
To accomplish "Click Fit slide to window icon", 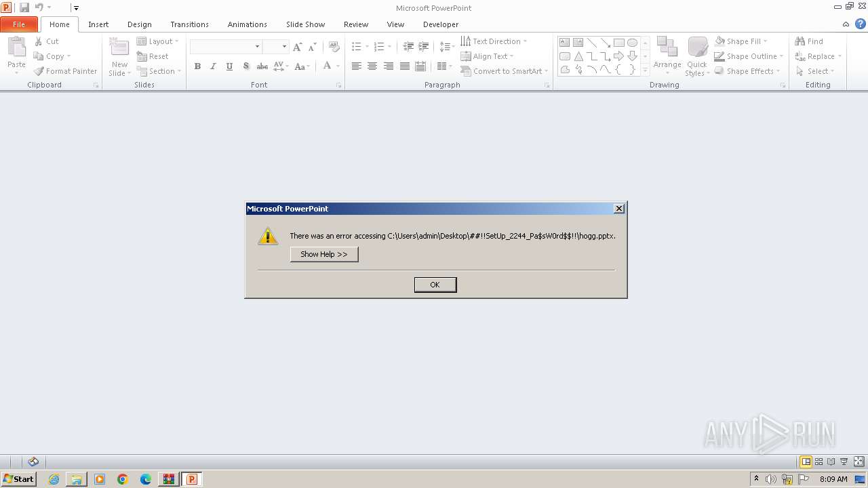I will (x=859, y=462).
